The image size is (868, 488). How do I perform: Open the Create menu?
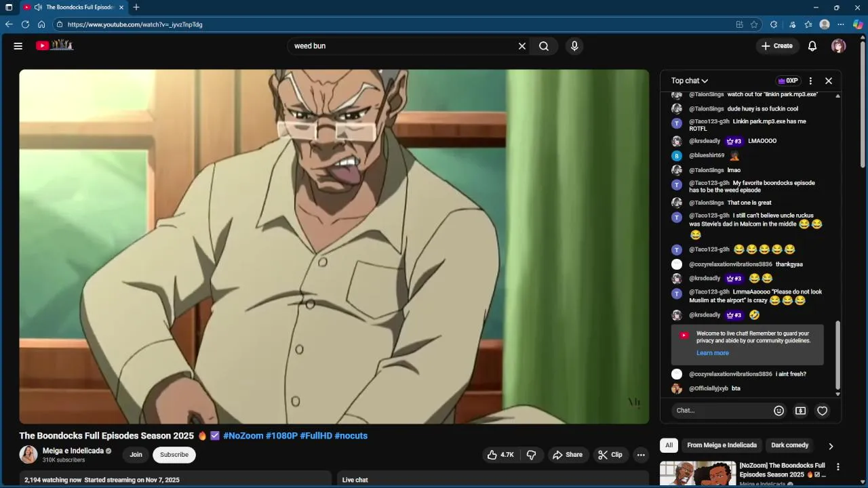click(777, 46)
